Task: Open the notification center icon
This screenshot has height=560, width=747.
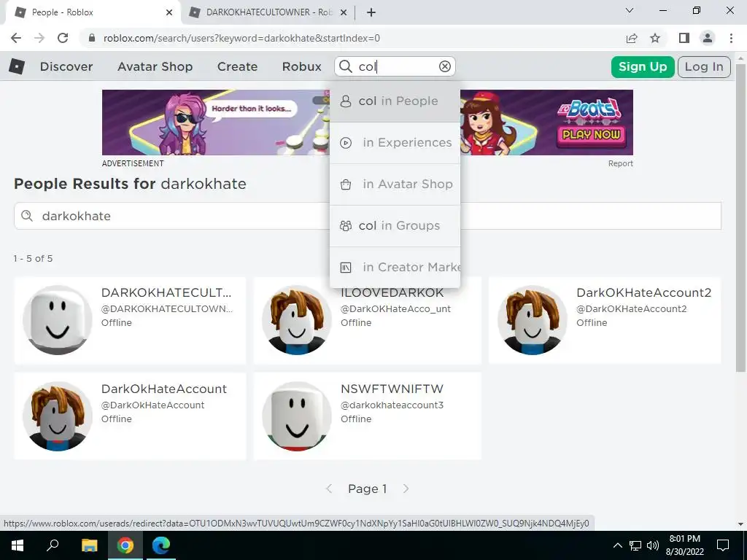Action: tap(723, 545)
